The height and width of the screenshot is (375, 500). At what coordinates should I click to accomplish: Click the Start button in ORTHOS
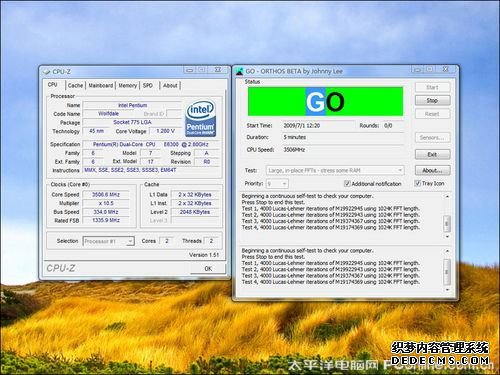click(x=432, y=87)
